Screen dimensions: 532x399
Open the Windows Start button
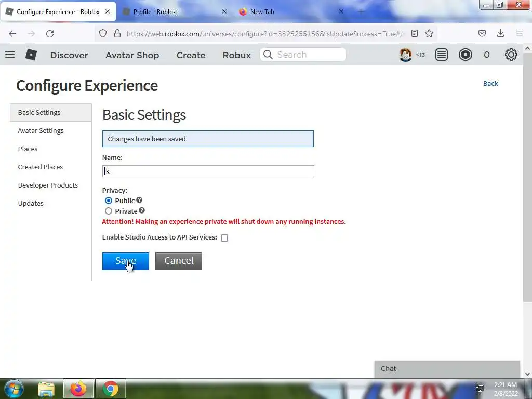pyautogui.click(x=14, y=389)
